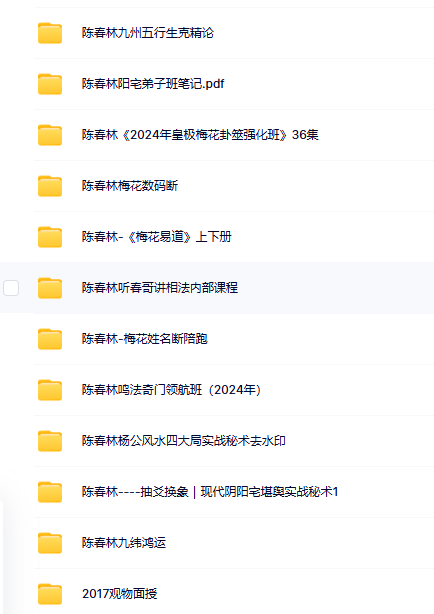Open 2024年皇极梅花卦筮强化班 36集 folder
The width and height of the screenshot is (434, 614).
click(x=200, y=135)
